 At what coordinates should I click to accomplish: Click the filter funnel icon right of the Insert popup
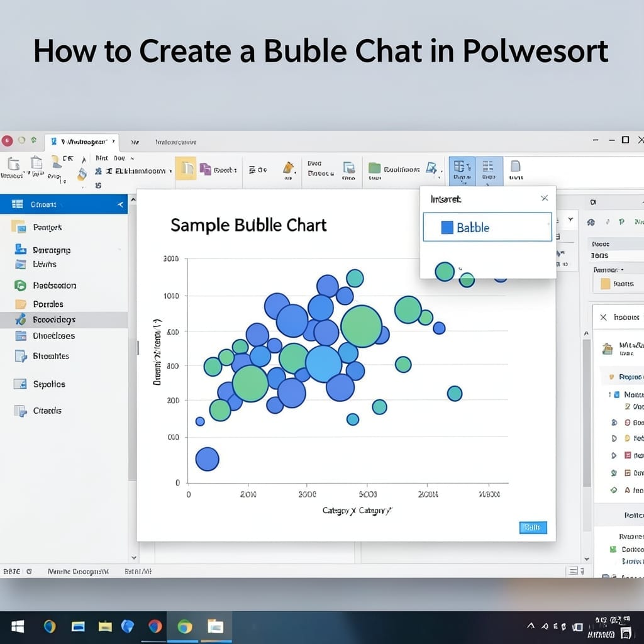tap(570, 219)
